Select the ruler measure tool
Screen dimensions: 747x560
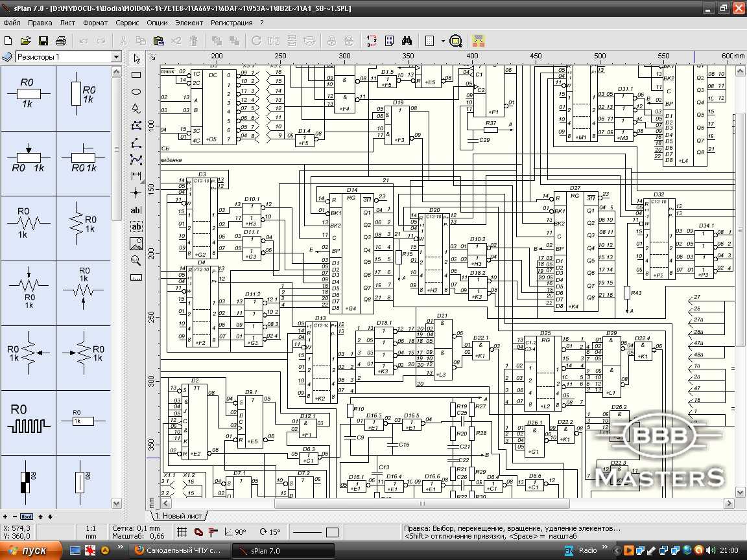pos(136,277)
